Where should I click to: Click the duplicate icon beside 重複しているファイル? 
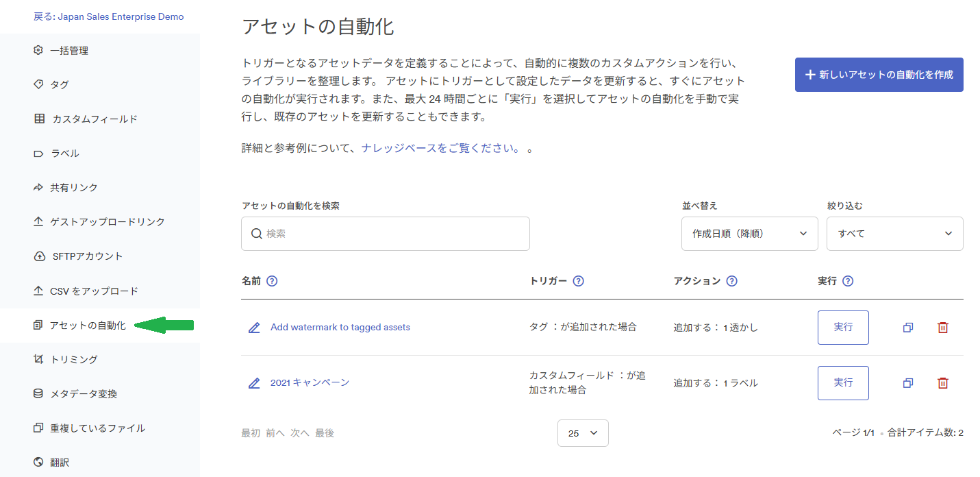tap(38, 428)
